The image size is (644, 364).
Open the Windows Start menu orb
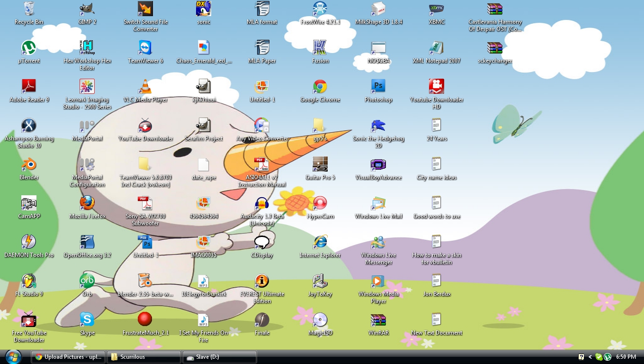(13, 356)
